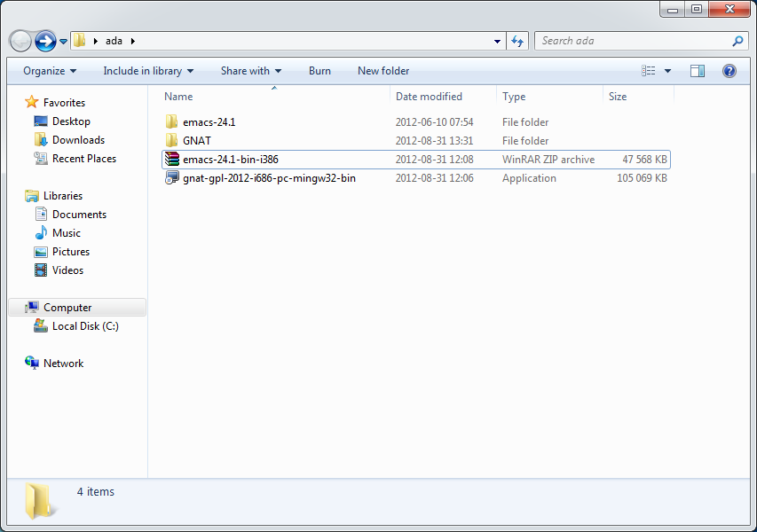Click the Network globe icon
This screenshot has height=532, width=757.
(32, 363)
